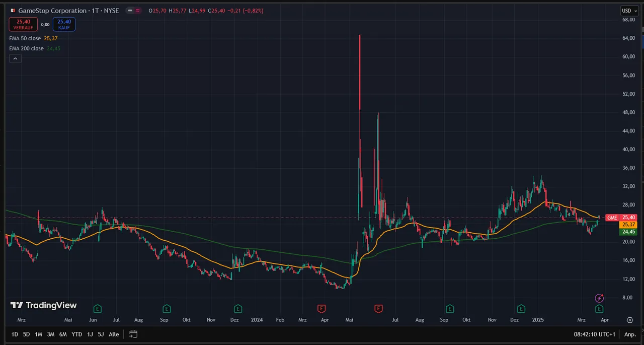
Task: Click the 2024 year label on time axis
Action: [x=257, y=320]
